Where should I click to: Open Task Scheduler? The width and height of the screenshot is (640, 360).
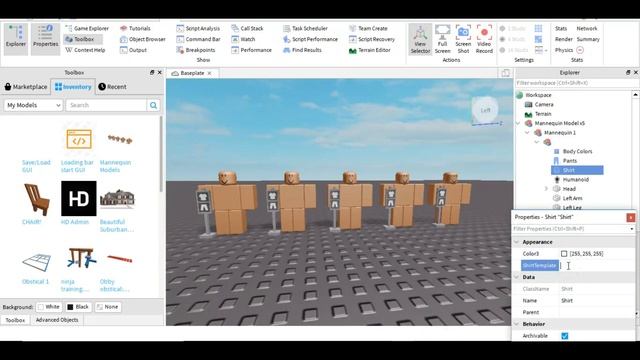305,28
